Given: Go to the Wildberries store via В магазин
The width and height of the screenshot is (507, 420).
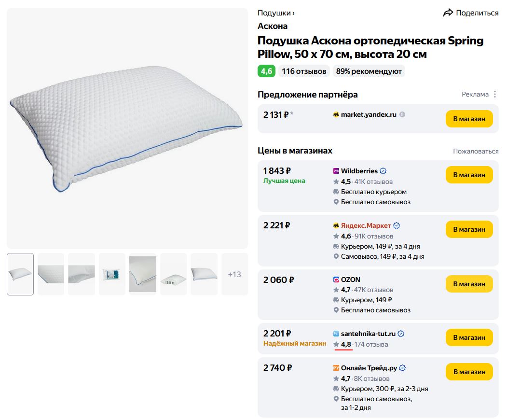Looking at the screenshot, I should pyautogui.click(x=469, y=175).
